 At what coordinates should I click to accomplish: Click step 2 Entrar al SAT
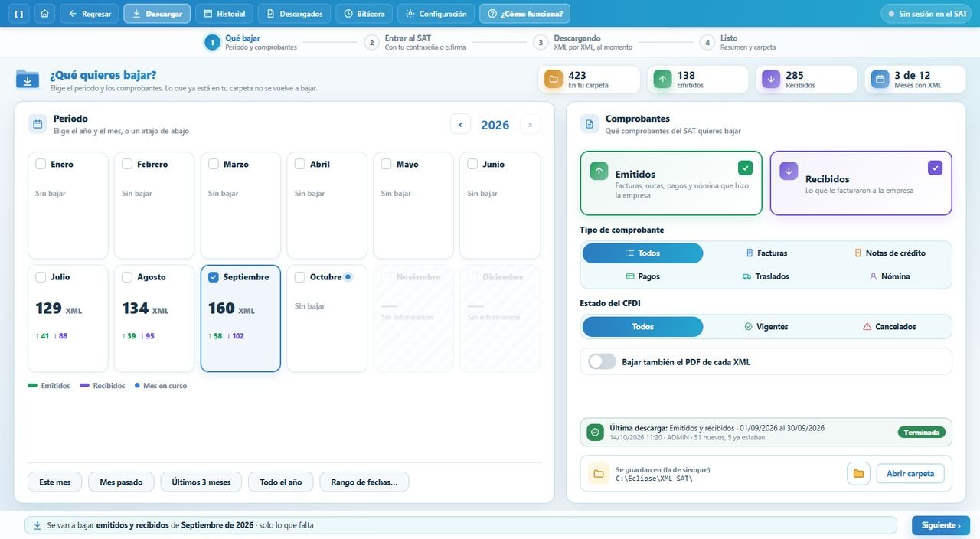(416, 42)
